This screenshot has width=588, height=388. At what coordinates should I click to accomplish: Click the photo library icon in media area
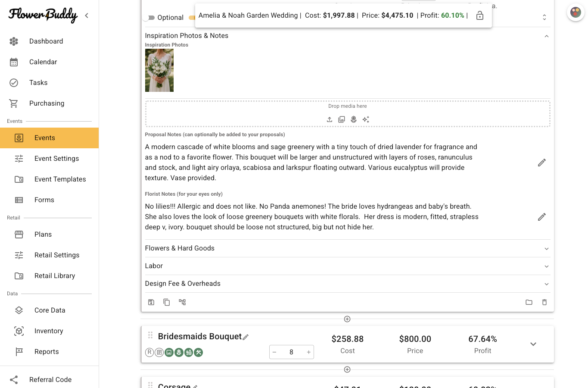[x=342, y=119]
